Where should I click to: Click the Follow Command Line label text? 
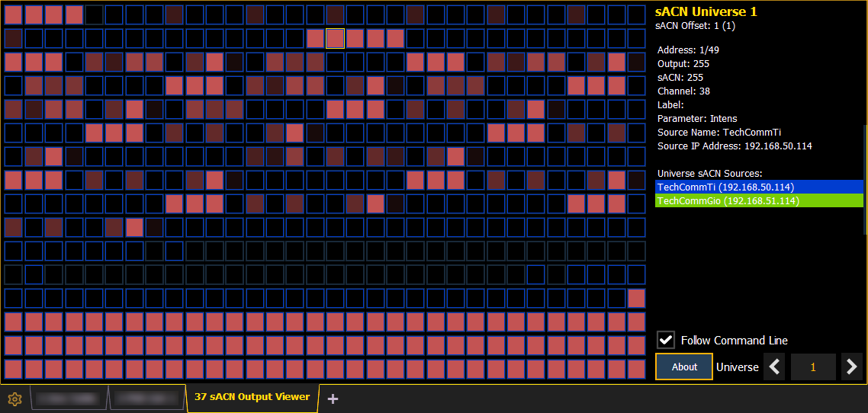pos(734,341)
